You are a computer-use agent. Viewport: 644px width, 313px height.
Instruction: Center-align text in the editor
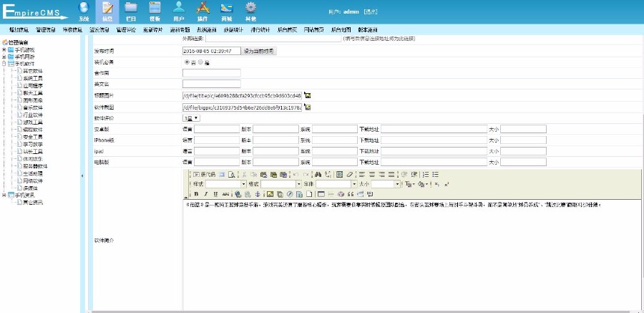(x=371, y=175)
